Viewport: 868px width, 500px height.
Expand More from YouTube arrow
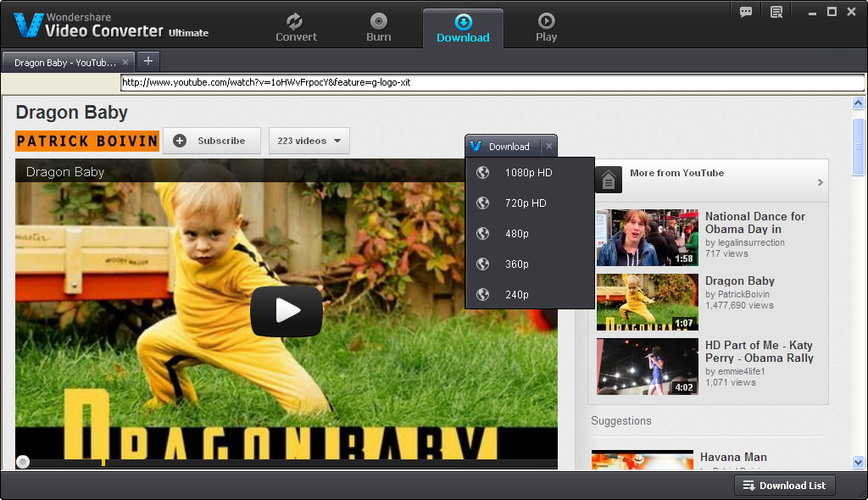coord(820,182)
